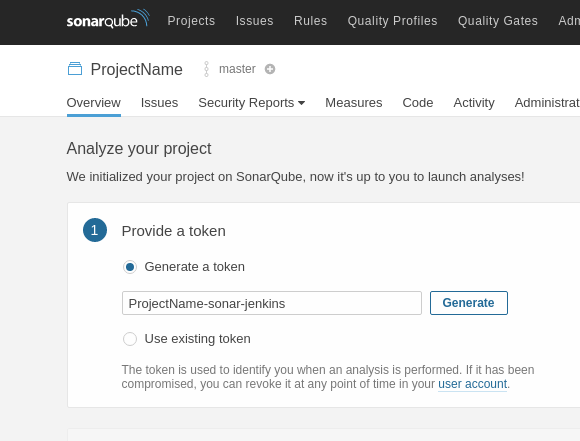Open the master branch selector
The width and height of the screenshot is (580, 441).
coord(237,69)
